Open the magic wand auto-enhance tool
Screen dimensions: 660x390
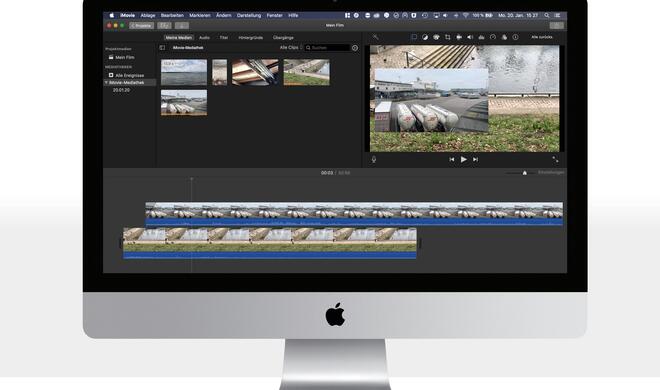[375, 37]
